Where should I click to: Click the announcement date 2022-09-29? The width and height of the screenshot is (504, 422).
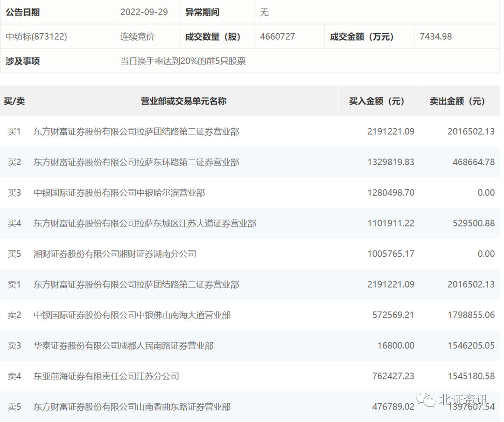click(144, 12)
